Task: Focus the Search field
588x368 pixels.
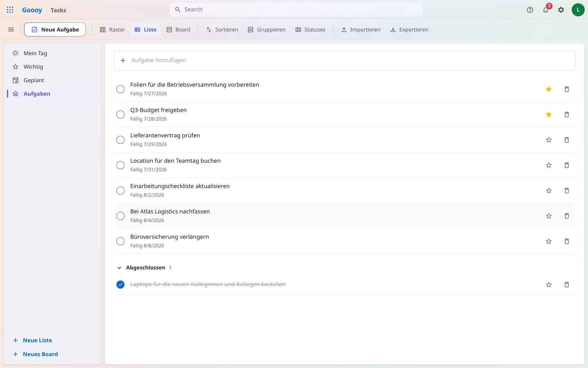Action: click(296, 9)
